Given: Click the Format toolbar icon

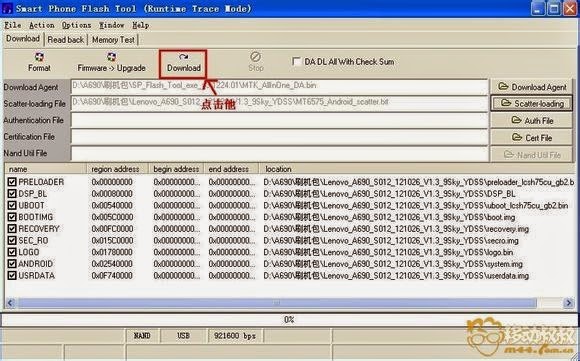Looking at the screenshot, I should 39,62.
